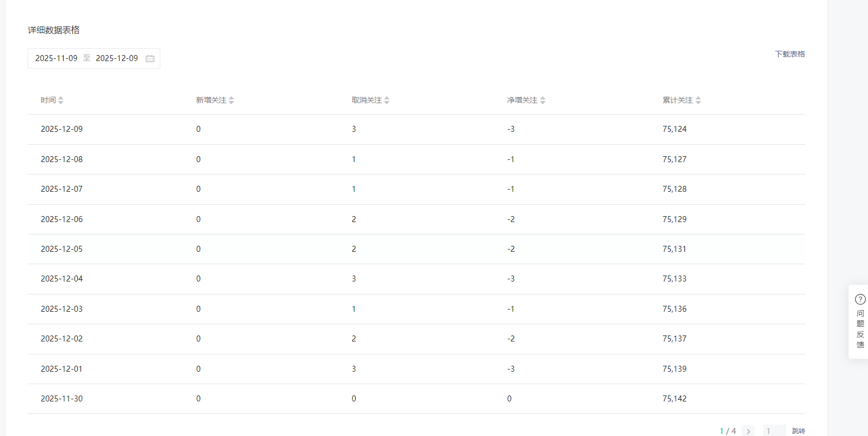Open the end date 2025-12-09 picker
The height and width of the screenshot is (436, 868).
pos(117,58)
